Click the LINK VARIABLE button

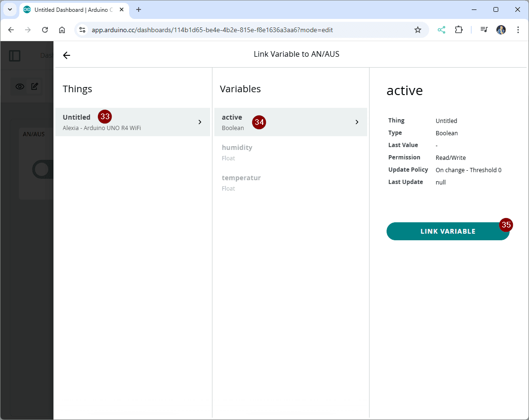tap(448, 231)
